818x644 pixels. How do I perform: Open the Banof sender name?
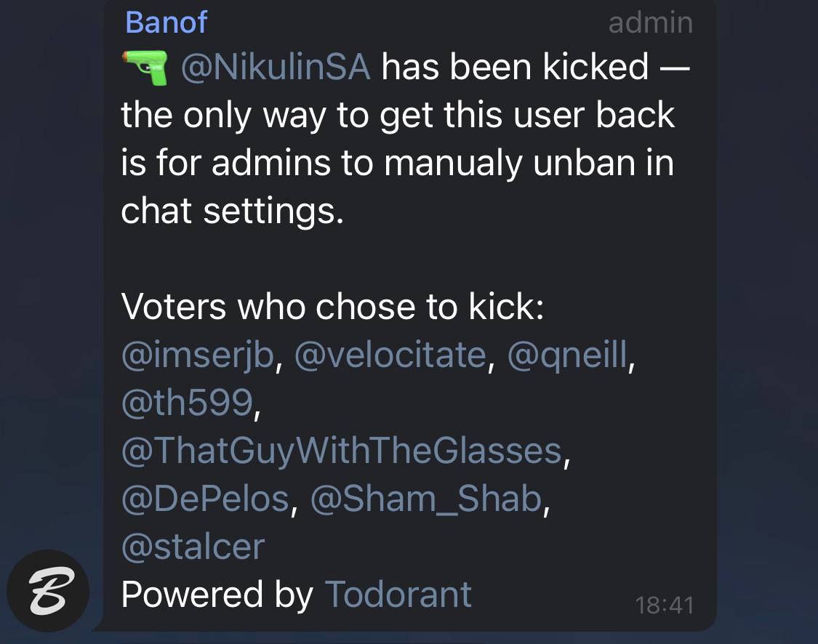click(x=166, y=23)
